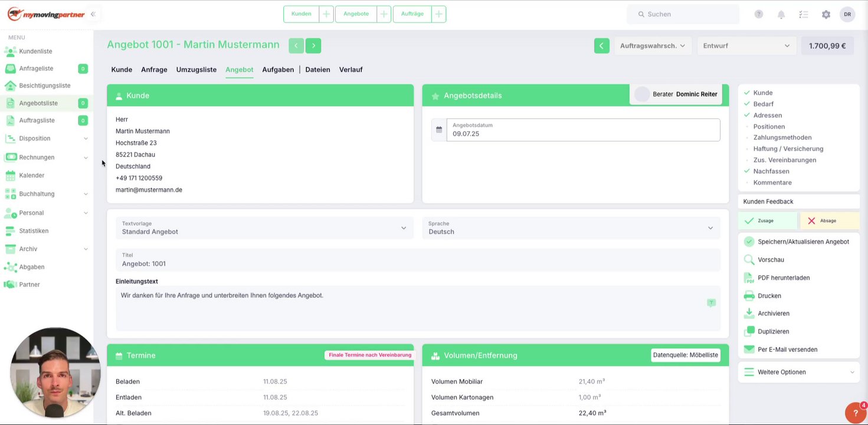Switch to the Anfrage tab
Image resolution: width=868 pixels, height=425 pixels.
click(x=154, y=70)
